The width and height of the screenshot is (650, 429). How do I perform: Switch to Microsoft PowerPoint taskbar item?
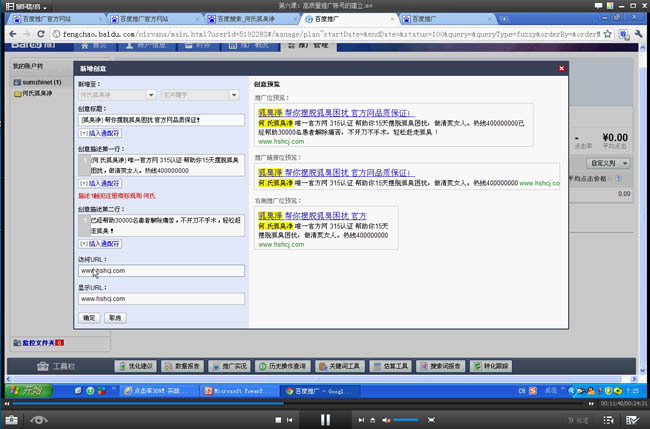click(x=239, y=391)
